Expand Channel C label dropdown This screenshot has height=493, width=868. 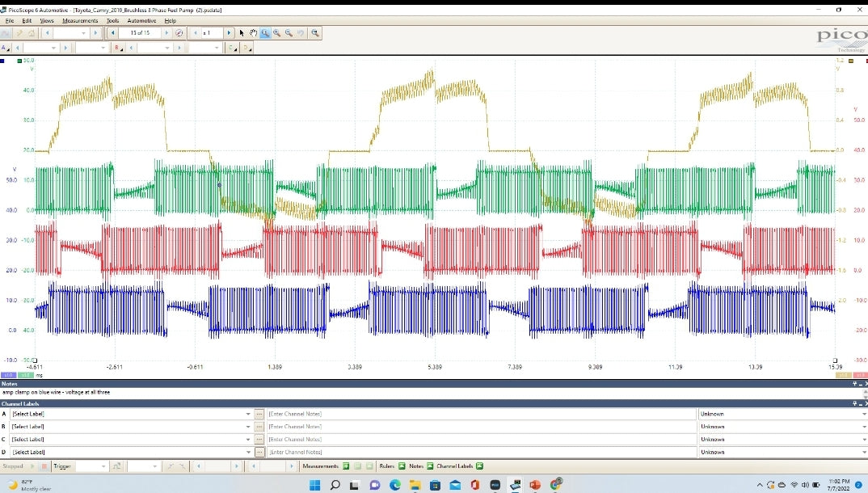tap(248, 440)
